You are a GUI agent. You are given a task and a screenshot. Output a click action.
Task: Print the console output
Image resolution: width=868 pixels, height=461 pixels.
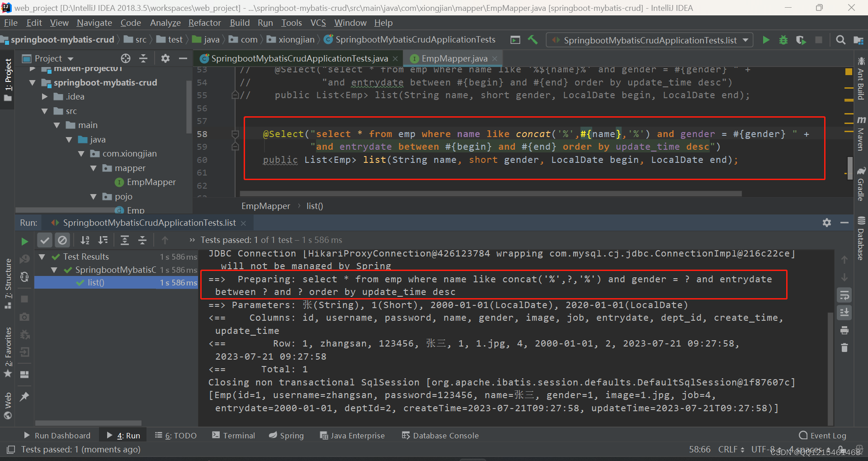pyautogui.click(x=844, y=330)
